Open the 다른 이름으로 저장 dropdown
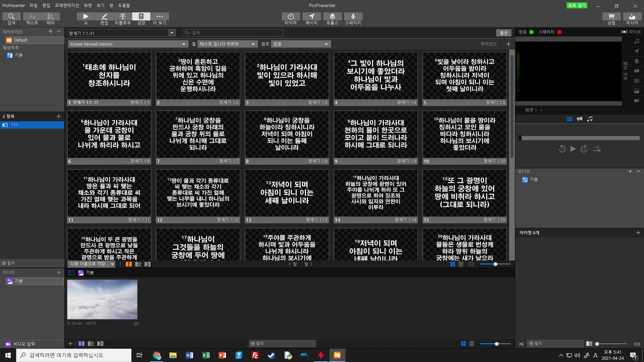 (91, 264)
